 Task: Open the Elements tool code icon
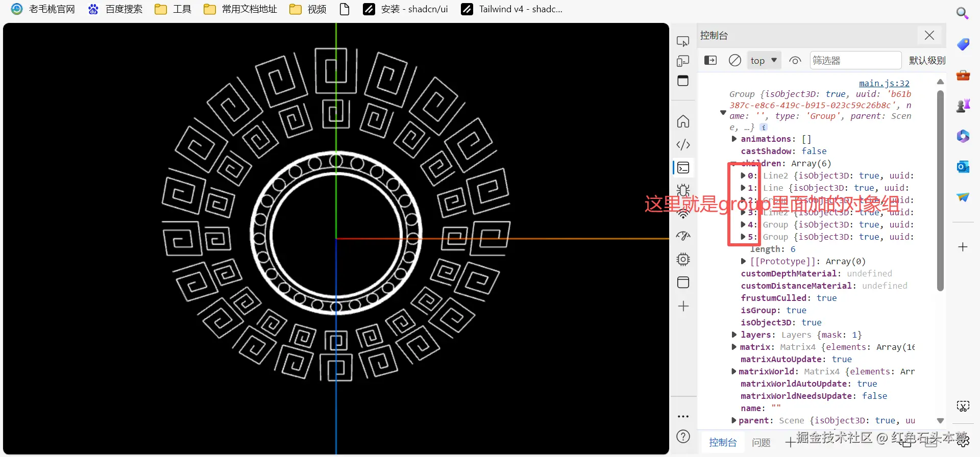tap(683, 145)
